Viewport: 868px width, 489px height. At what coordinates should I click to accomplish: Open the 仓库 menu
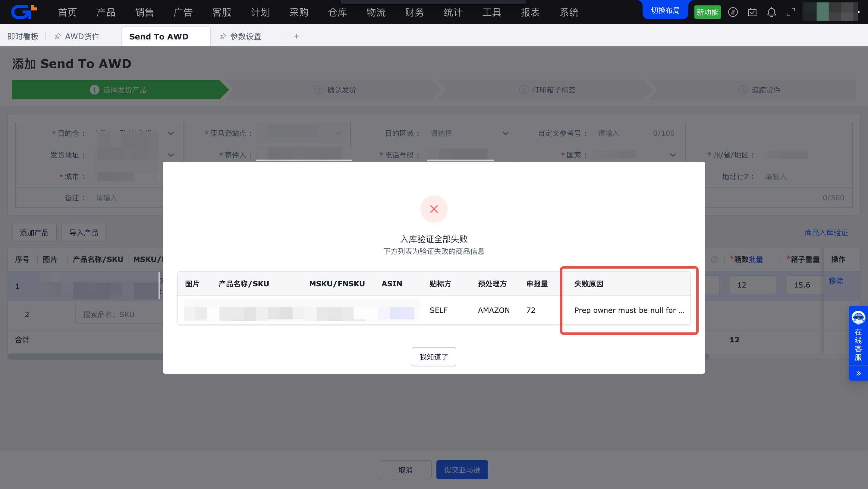point(337,12)
